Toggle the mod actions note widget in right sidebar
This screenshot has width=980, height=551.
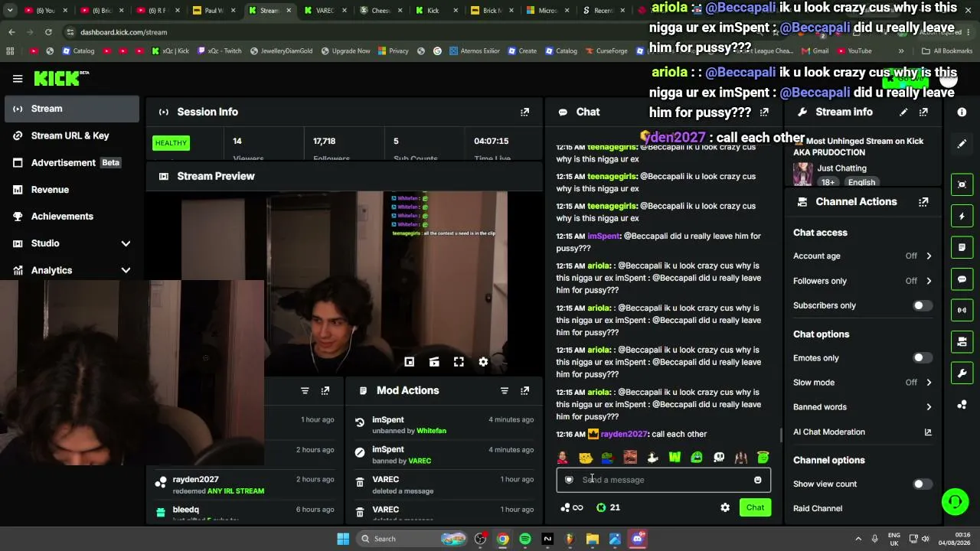click(962, 248)
